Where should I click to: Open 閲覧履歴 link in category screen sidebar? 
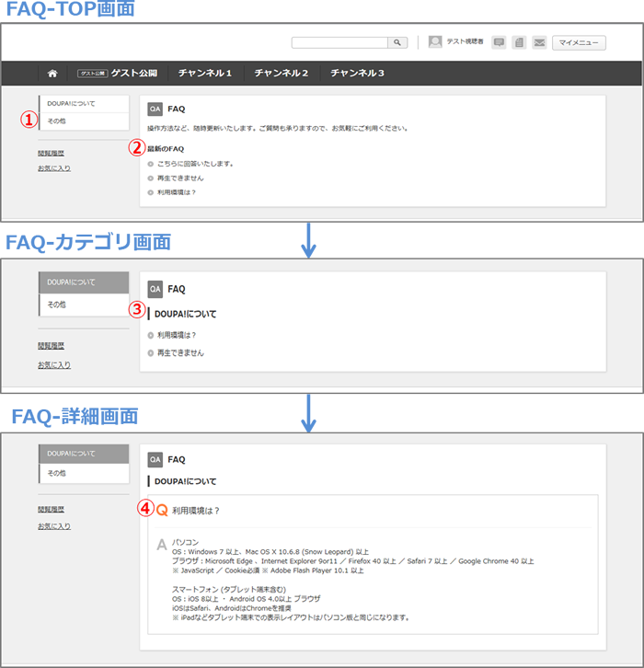[x=51, y=346]
